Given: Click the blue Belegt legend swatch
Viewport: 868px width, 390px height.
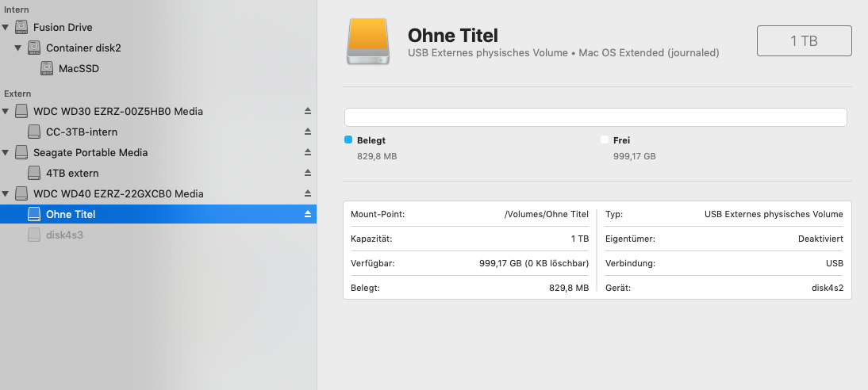Looking at the screenshot, I should pyautogui.click(x=348, y=140).
